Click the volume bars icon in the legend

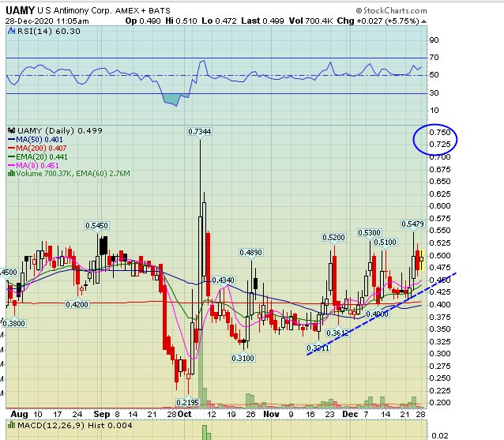click(11, 174)
